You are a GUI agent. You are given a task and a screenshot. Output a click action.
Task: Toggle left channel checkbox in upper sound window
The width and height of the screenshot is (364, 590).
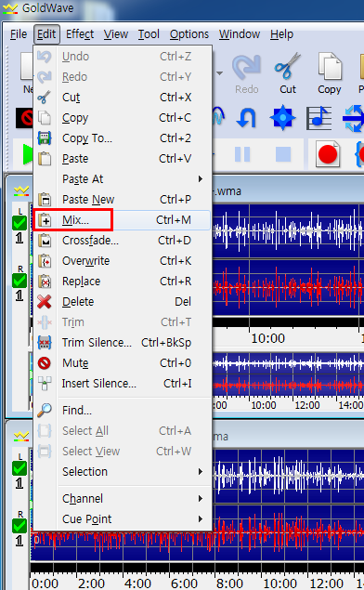coord(19,223)
